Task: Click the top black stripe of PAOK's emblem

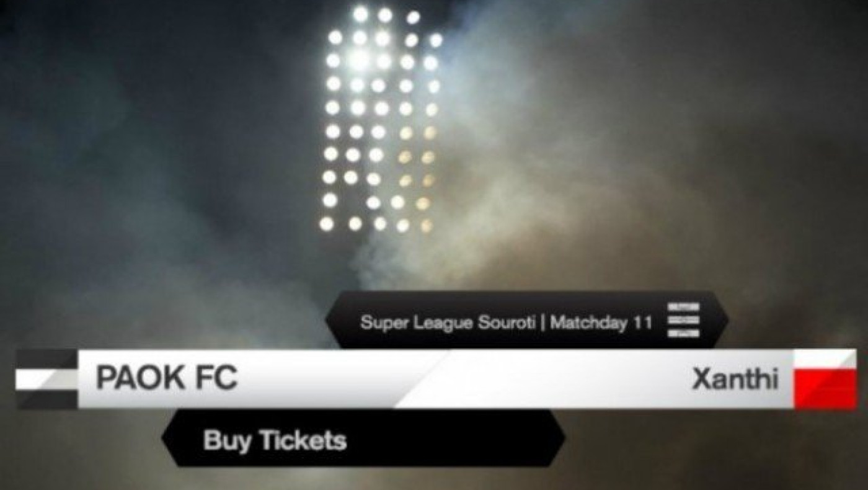Action: (46, 359)
